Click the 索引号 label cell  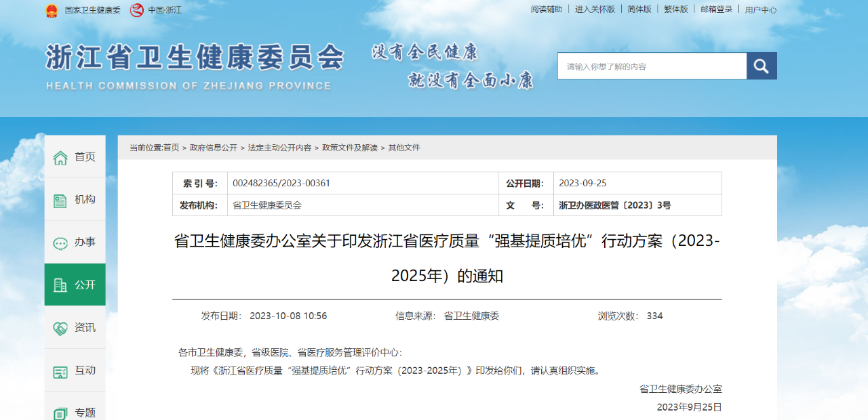click(x=200, y=183)
